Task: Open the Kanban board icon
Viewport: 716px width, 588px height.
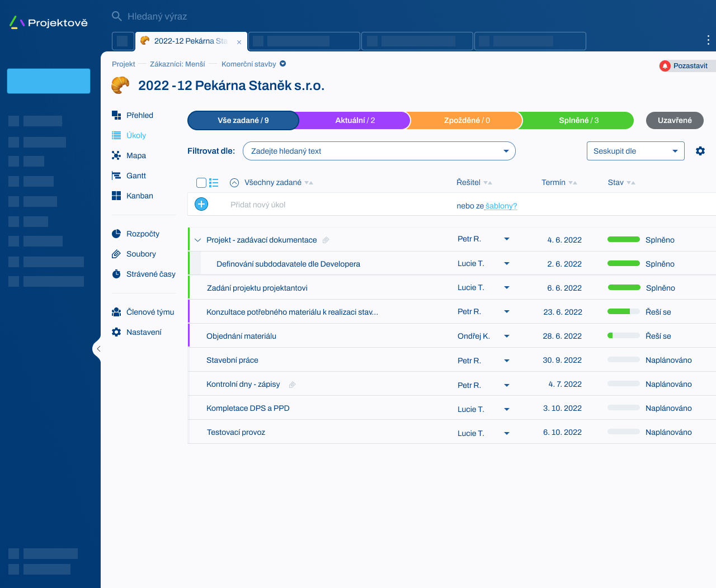Action: (x=116, y=196)
